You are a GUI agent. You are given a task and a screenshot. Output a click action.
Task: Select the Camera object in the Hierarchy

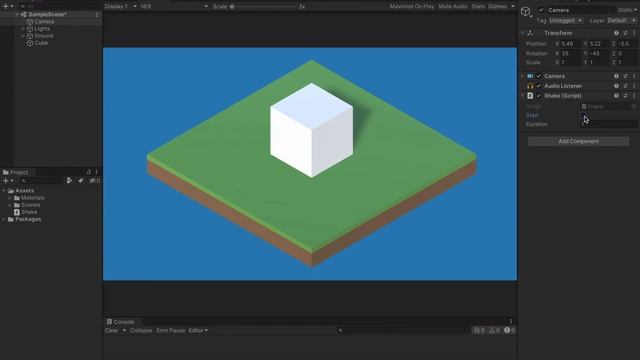44,22
